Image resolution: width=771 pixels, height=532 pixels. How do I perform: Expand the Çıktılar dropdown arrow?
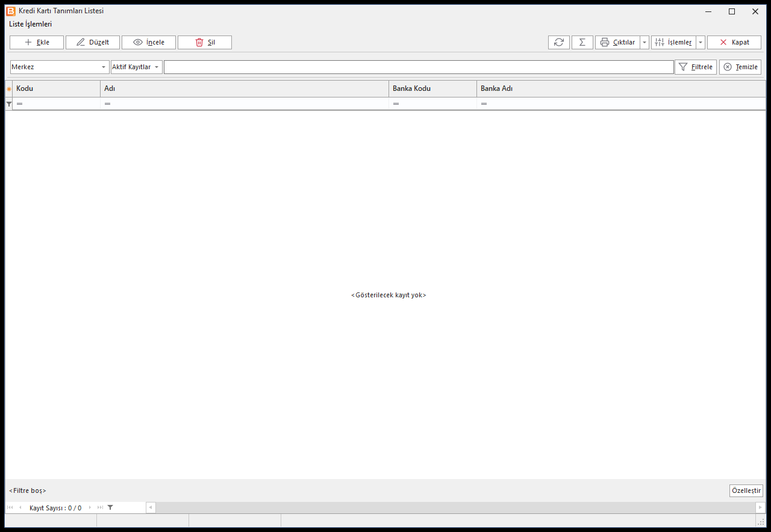[x=645, y=42]
